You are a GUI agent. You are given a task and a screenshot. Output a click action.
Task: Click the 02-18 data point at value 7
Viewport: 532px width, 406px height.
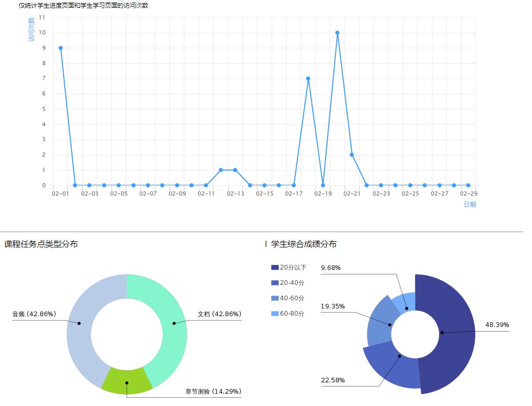(x=308, y=79)
